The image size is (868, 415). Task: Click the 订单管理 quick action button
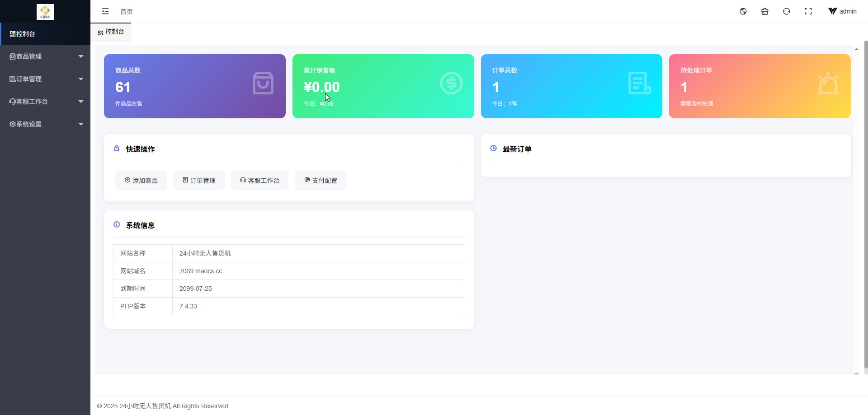[x=199, y=180]
